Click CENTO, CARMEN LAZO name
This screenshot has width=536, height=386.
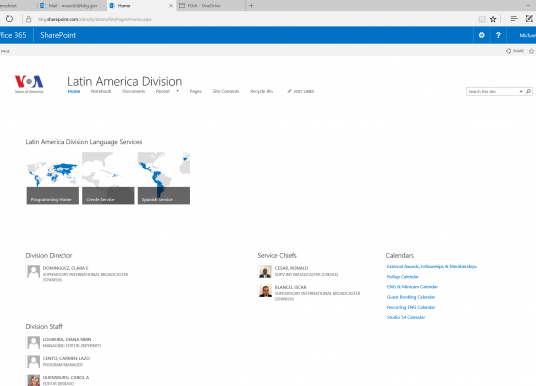[66, 358]
